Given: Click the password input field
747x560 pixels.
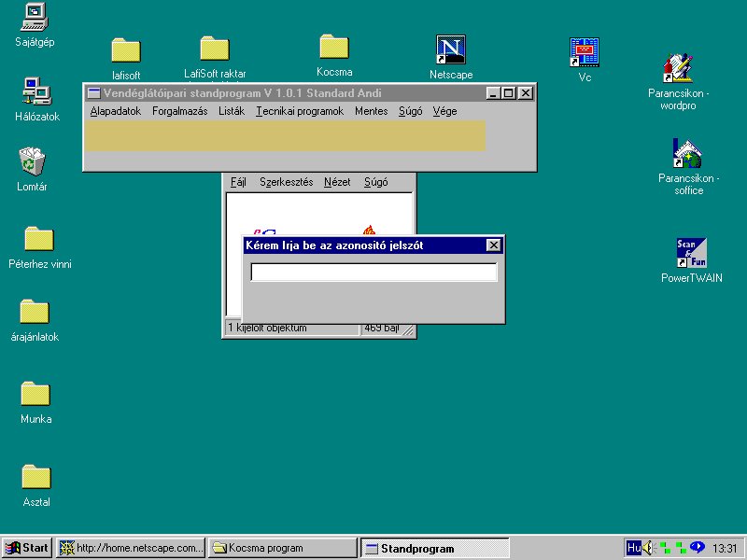Looking at the screenshot, I should pyautogui.click(x=373, y=273).
